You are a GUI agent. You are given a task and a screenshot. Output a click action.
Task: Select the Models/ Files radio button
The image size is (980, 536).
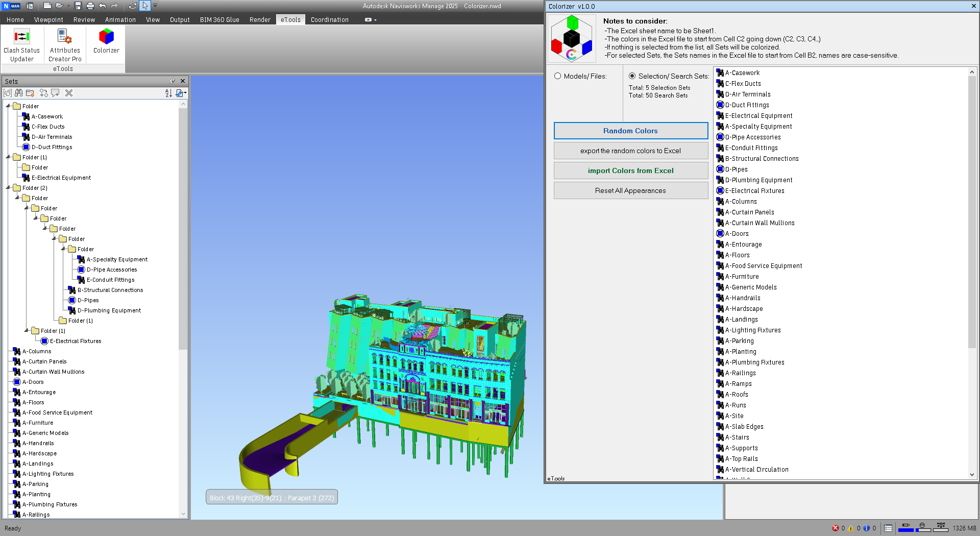558,76
